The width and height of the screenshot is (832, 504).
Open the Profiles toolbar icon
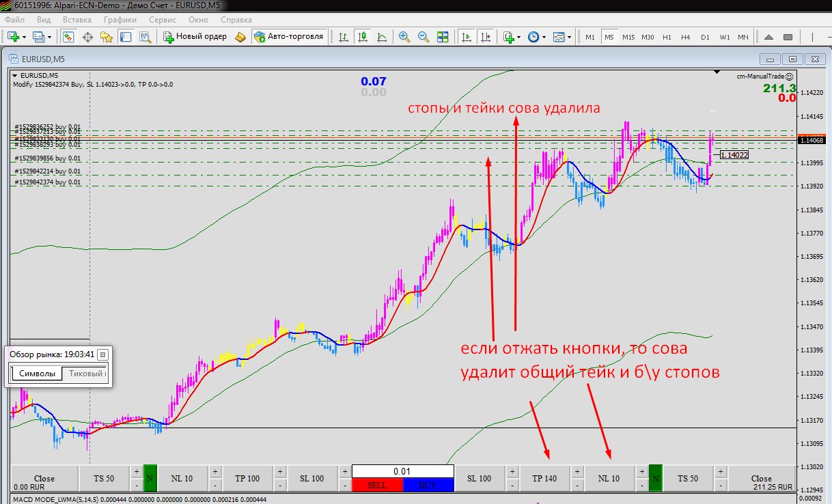coord(38,36)
